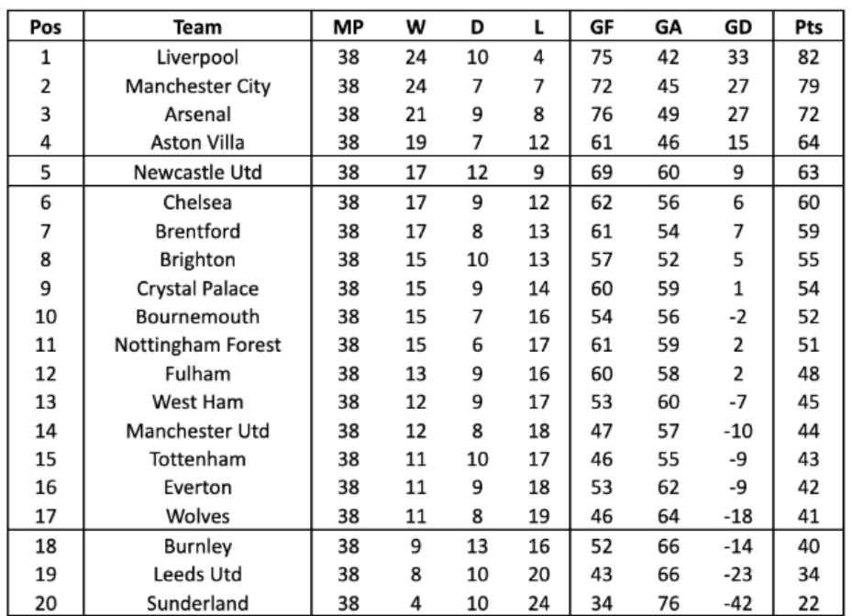Click Liverpool's 82 points value

809,59
